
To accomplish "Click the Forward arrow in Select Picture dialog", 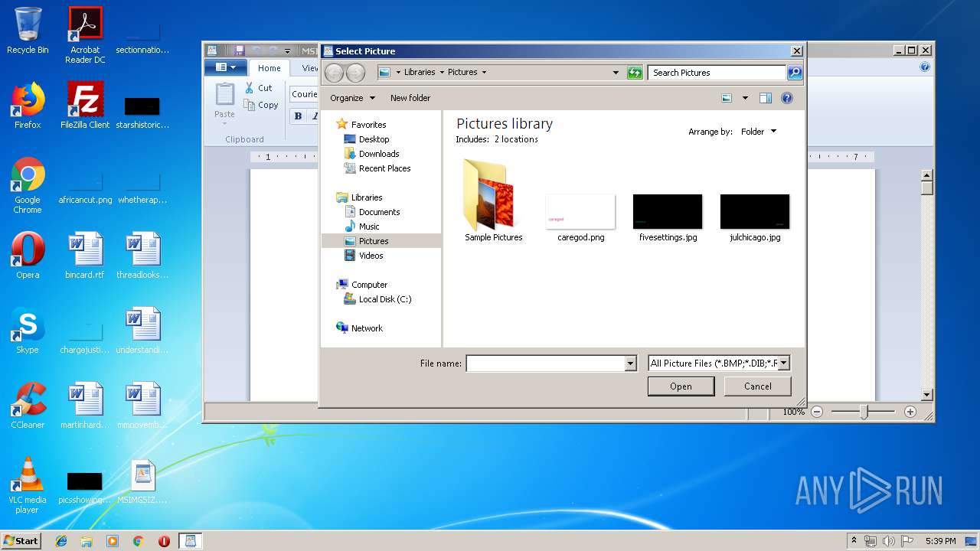I will pyautogui.click(x=355, y=73).
